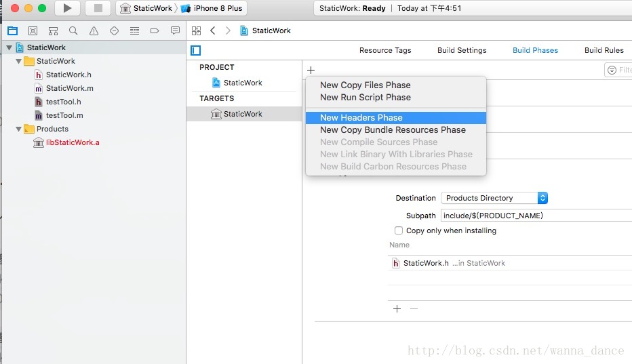This screenshot has width=632, height=364.
Task: Show the Source Control navigator
Action: (x=33, y=31)
